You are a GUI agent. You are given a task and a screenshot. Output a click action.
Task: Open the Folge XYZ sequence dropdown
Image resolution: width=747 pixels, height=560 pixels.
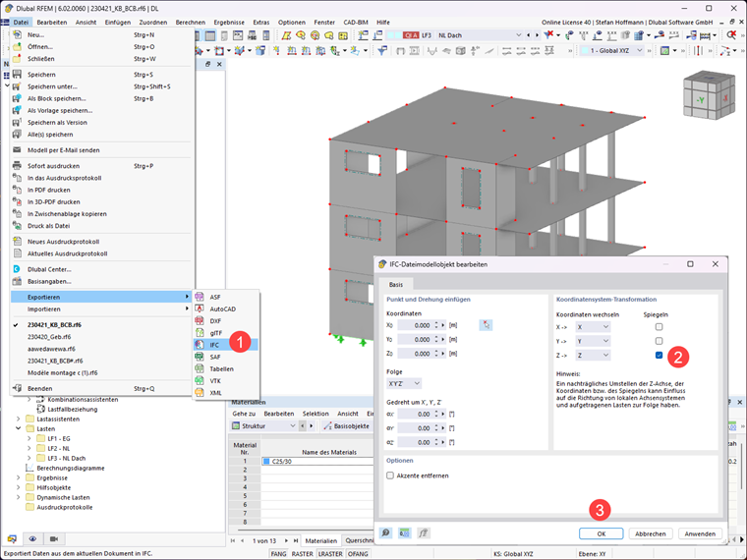pos(404,383)
